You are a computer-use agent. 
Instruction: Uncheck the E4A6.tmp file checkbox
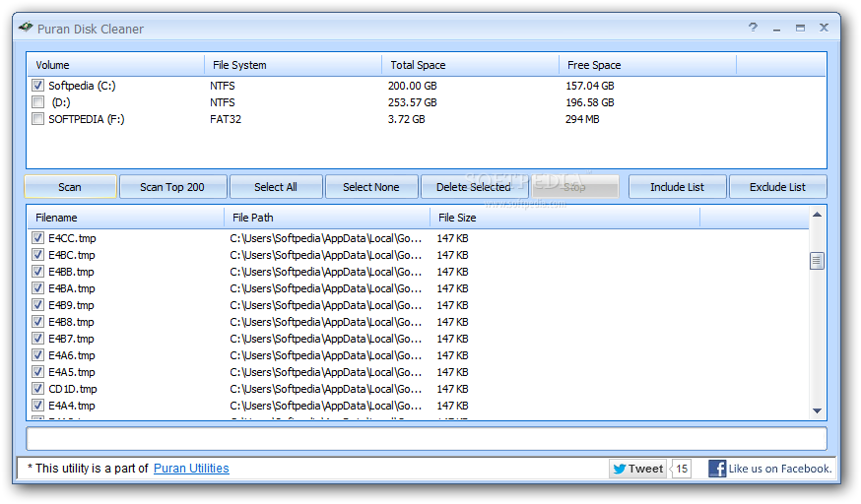tap(37, 355)
